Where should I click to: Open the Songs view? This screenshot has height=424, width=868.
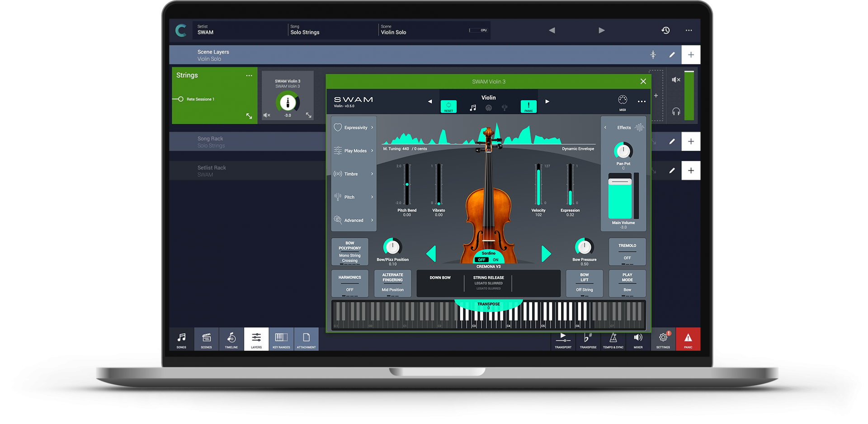pos(181,339)
